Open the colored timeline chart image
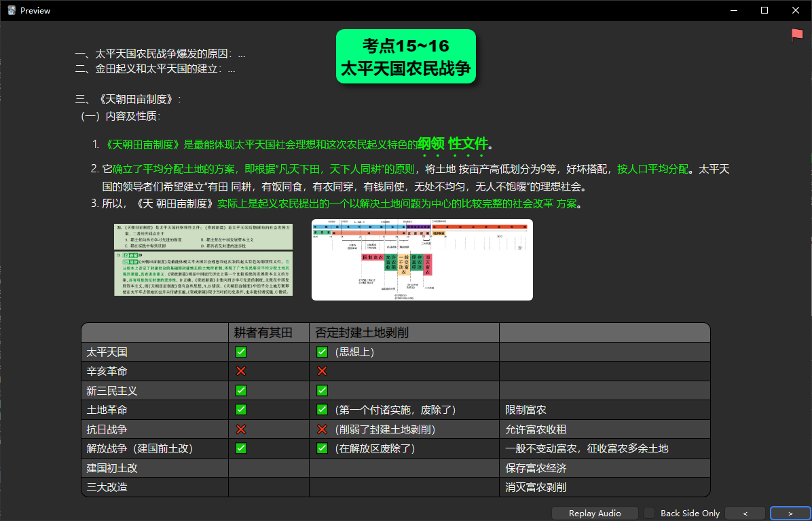The height and width of the screenshot is (521, 812). (x=422, y=259)
